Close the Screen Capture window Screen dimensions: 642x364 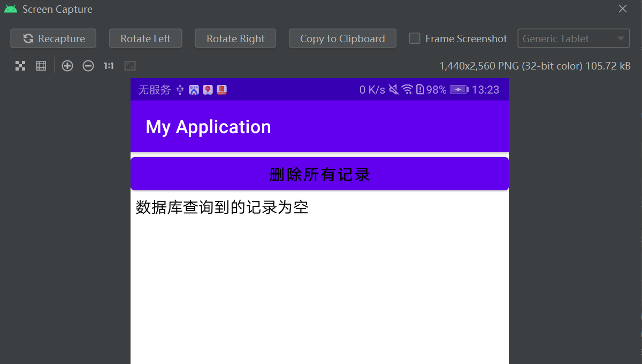click(x=623, y=9)
